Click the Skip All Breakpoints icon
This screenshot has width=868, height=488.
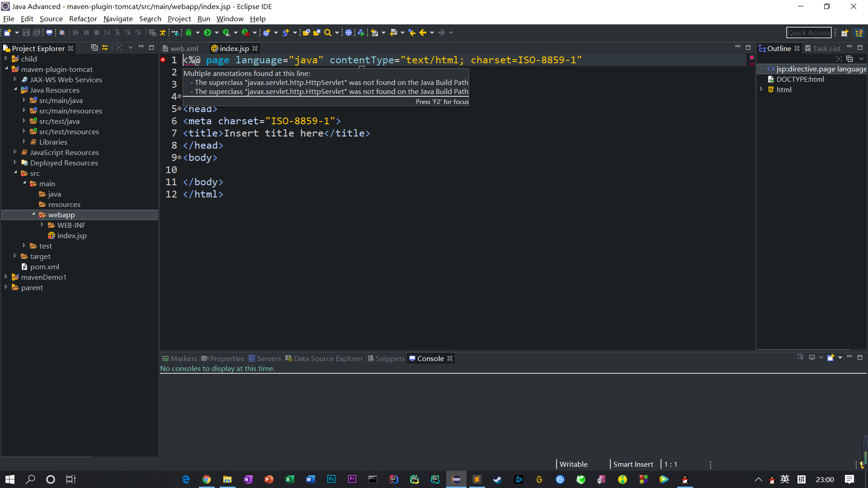click(x=62, y=33)
